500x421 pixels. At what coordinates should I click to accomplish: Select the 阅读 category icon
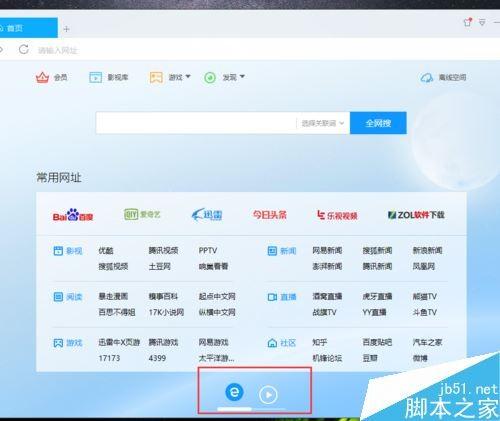coord(58,297)
